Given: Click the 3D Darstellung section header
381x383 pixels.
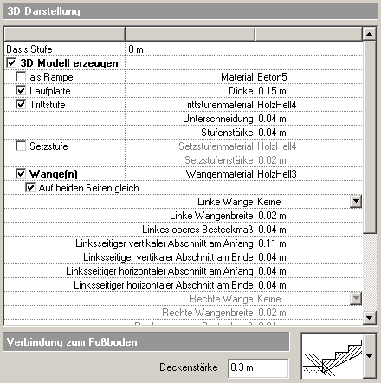Looking at the screenshot, I should tap(190, 11).
